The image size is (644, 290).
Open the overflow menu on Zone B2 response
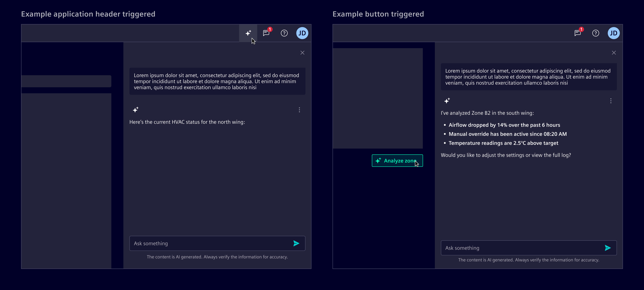(x=611, y=101)
